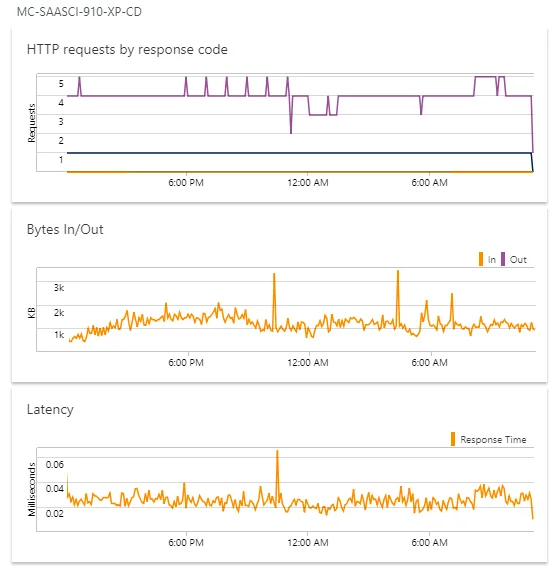This screenshot has height=572, width=556.
Task: Click the 0.06 tick on Latency axis
Action: tap(55, 464)
